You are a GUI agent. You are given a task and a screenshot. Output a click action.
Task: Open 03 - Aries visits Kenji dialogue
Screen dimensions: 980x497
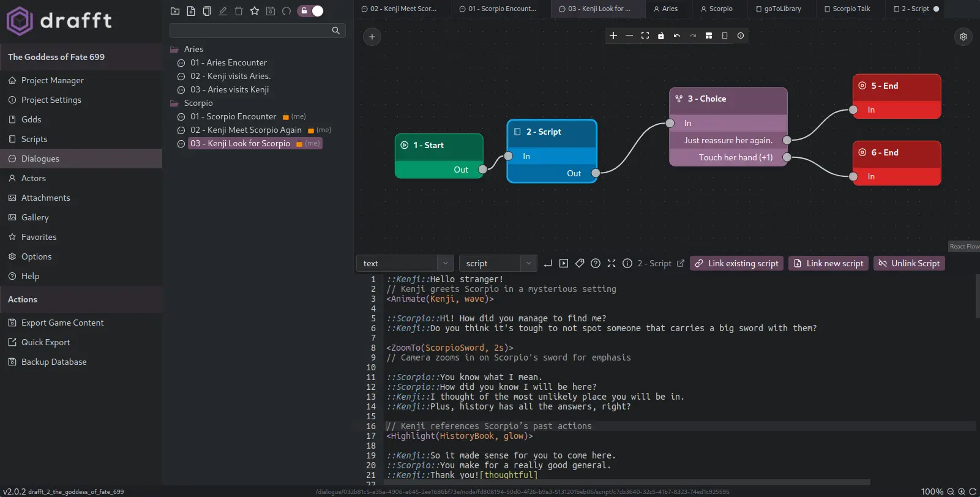(x=230, y=89)
